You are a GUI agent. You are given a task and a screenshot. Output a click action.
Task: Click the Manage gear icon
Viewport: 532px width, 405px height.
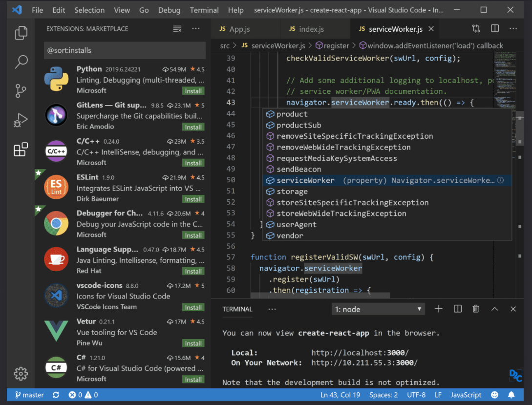[x=21, y=374]
